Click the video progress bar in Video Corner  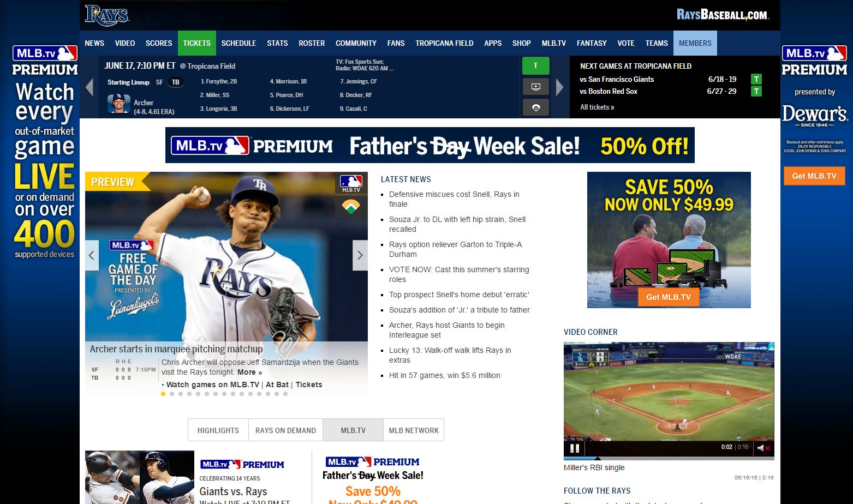[669, 458]
